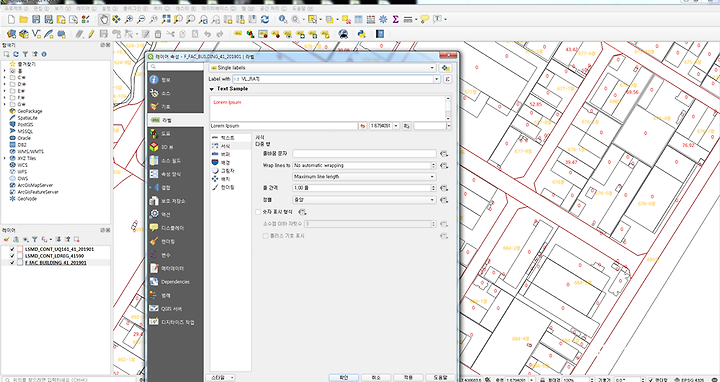Open project via the yellow folder icon

click(24, 19)
